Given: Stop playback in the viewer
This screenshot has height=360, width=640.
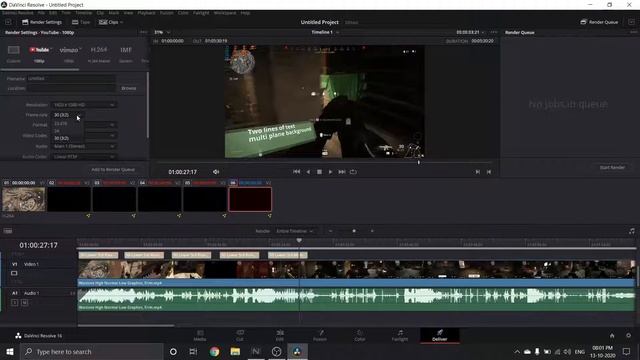Looking at the screenshot, I should click(x=319, y=172).
